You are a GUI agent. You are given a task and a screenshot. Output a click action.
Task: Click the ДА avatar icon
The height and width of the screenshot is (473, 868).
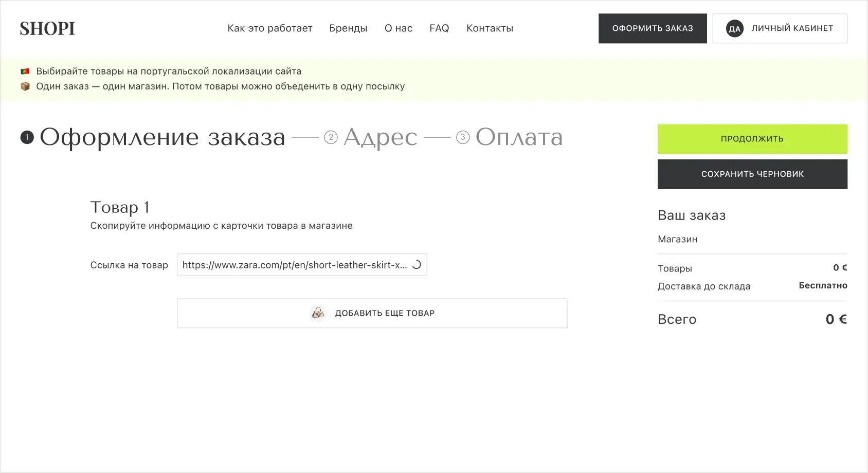coord(734,29)
